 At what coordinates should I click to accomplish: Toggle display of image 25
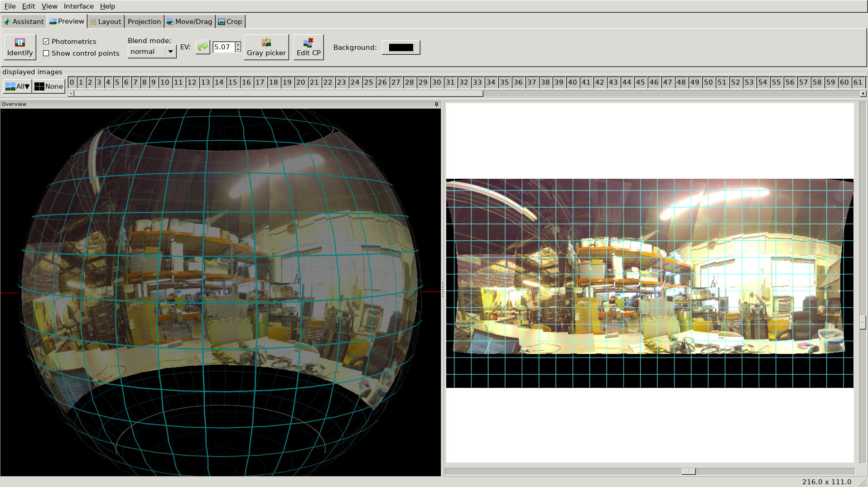tap(368, 82)
